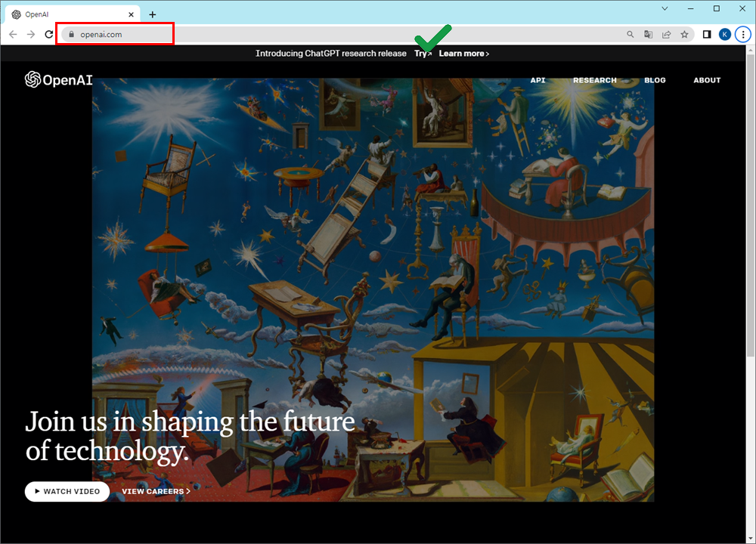This screenshot has width=756, height=544.
Task: Minimize the Chrome window
Action: point(690,8)
